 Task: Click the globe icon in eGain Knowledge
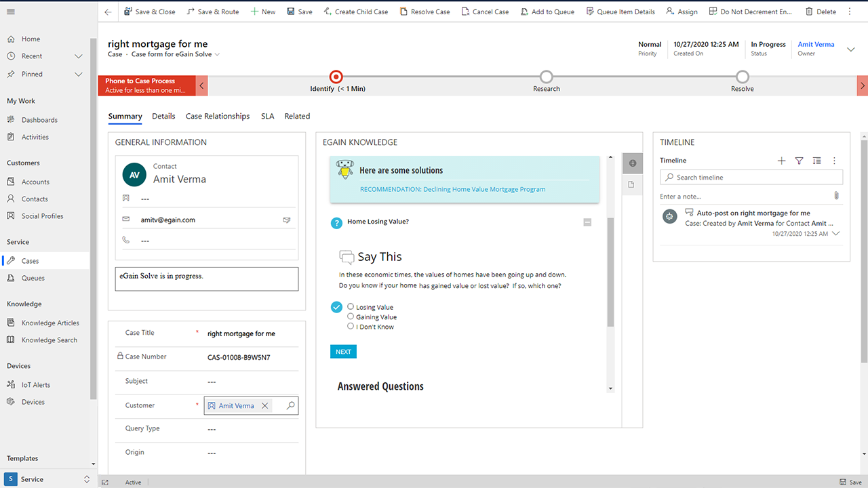coord(632,163)
